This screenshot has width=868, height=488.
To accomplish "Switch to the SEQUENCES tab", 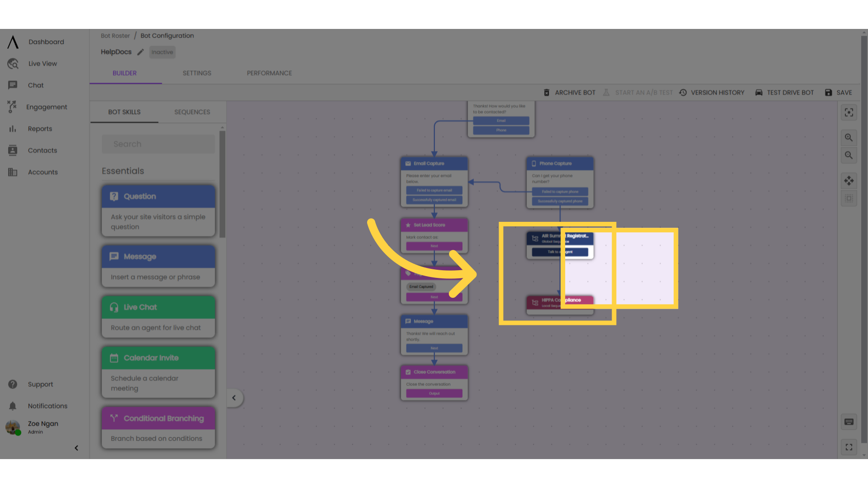I will click(192, 112).
